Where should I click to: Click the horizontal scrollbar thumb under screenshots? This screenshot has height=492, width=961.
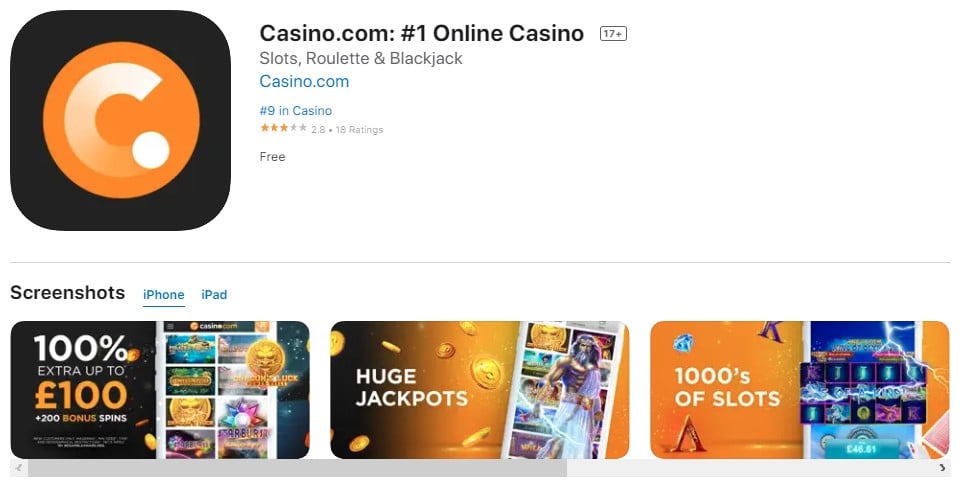click(297, 469)
